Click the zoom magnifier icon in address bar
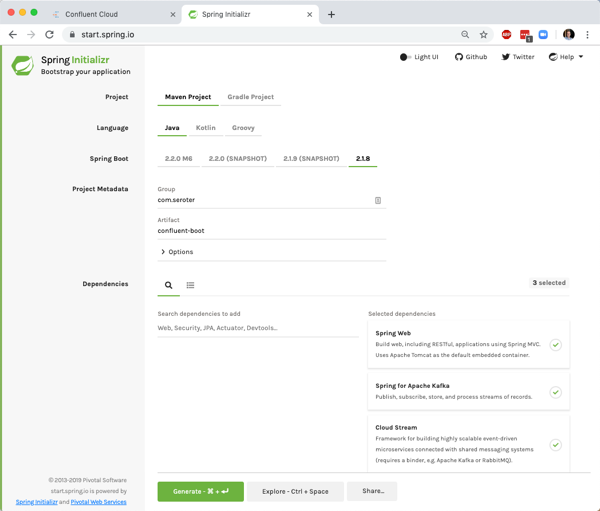The height and width of the screenshot is (511, 600). tap(465, 35)
